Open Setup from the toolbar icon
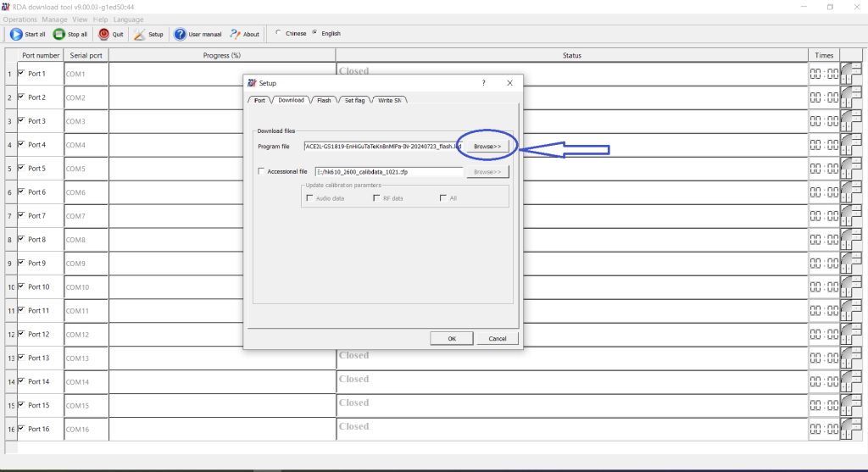868x472 pixels. (x=140, y=35)
